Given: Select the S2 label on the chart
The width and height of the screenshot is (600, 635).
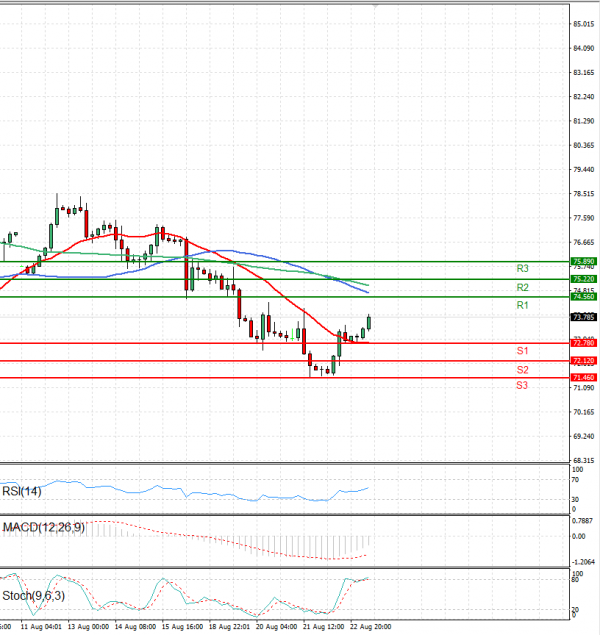Looking at the screenshot, I should tap(522, 370).
